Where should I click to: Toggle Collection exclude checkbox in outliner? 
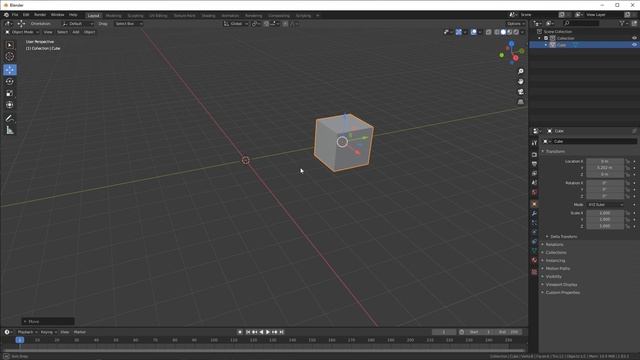click(546, 38)
